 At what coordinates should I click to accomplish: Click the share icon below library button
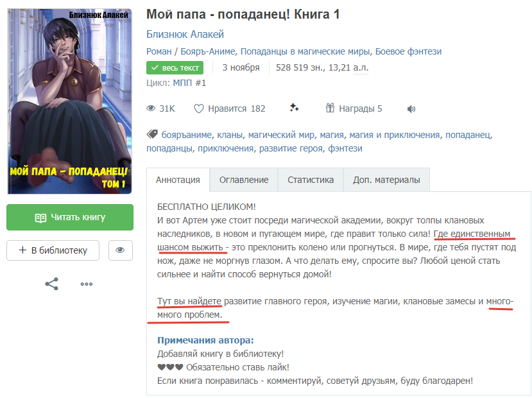pos(51,284)
